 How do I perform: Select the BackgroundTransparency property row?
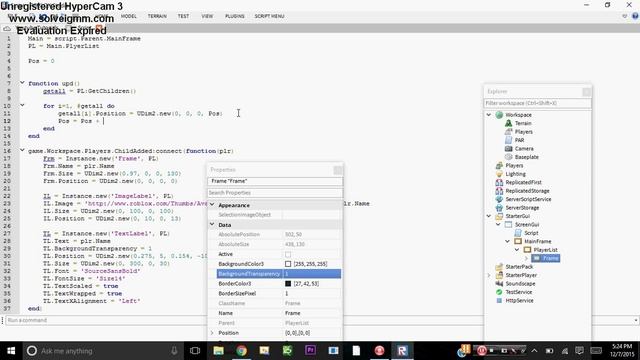[279, 274]
